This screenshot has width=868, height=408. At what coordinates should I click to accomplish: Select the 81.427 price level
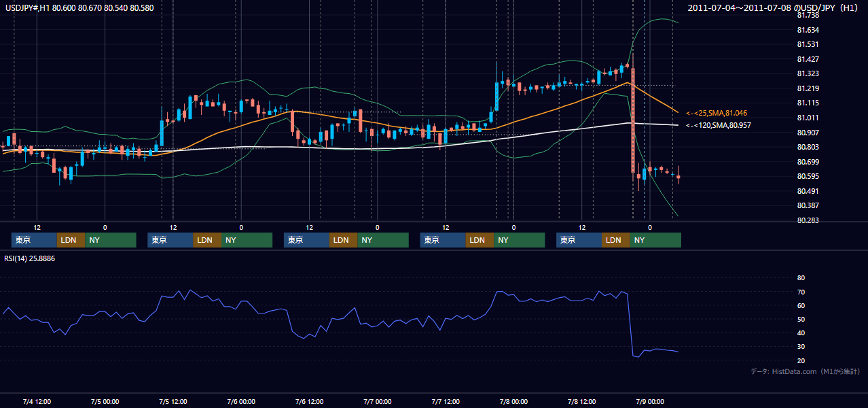[x=807, y=59]
